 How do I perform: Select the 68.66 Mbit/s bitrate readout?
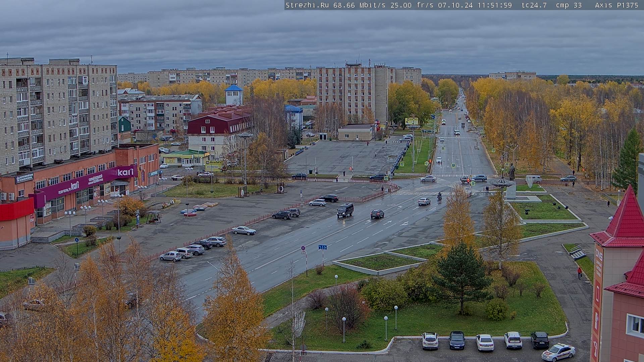359,5
